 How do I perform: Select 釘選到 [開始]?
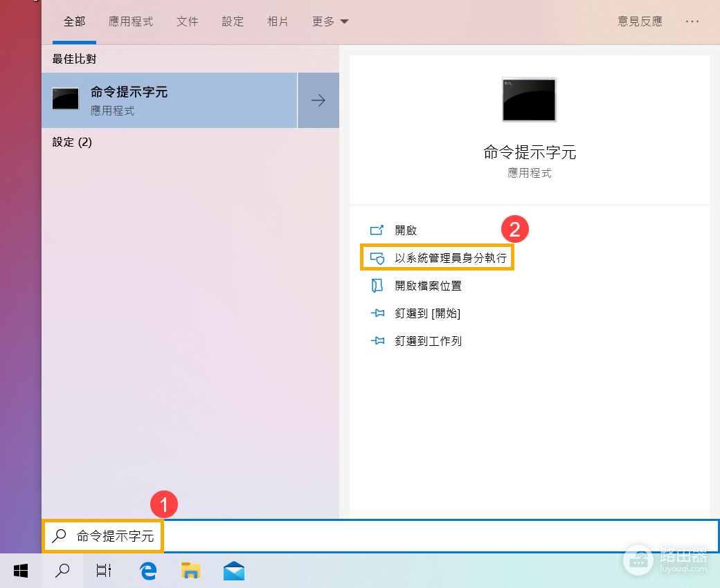[x=428, y=313]
